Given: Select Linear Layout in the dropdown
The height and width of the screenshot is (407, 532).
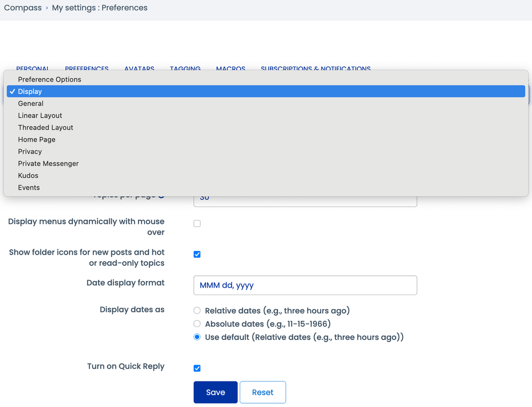Looking at the screenshot, I should point(40,116).
